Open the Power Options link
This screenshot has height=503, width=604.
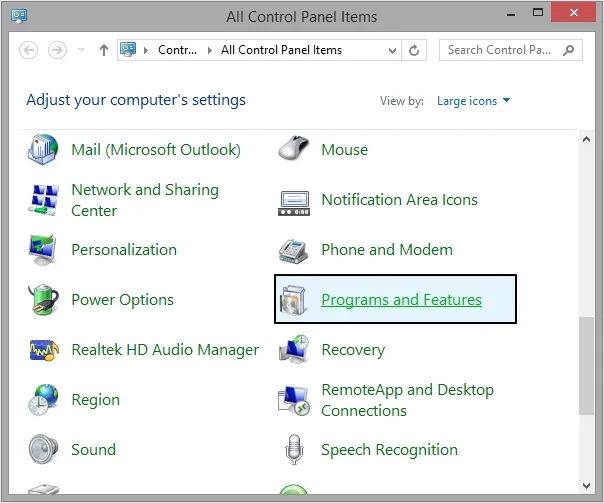click(122, 300)
